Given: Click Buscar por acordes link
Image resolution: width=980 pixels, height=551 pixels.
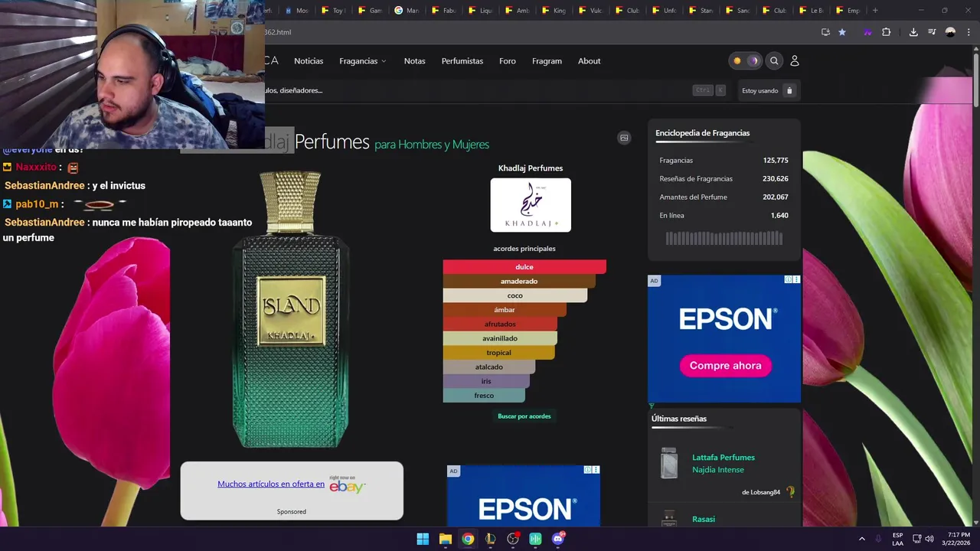Looking at the screenshot, I should 524,416.
